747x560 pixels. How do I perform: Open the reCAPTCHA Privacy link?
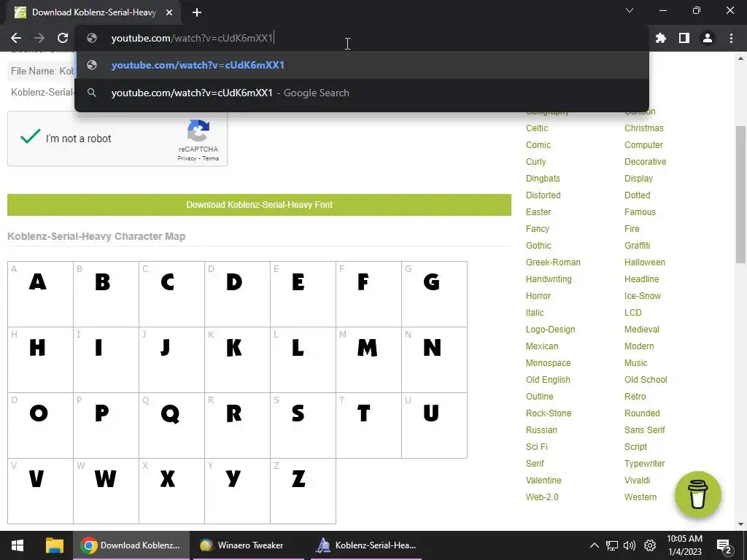click(x=187, y=158)
